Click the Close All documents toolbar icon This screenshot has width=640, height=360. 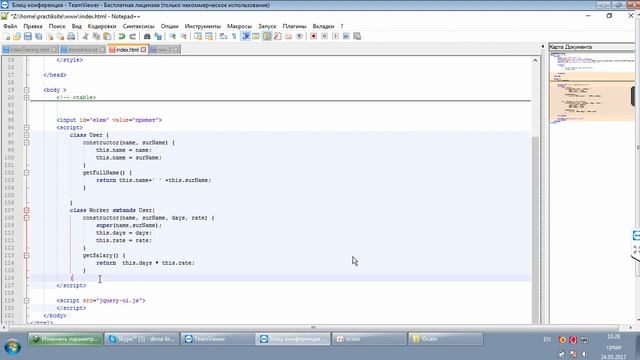tap(60, 36)
